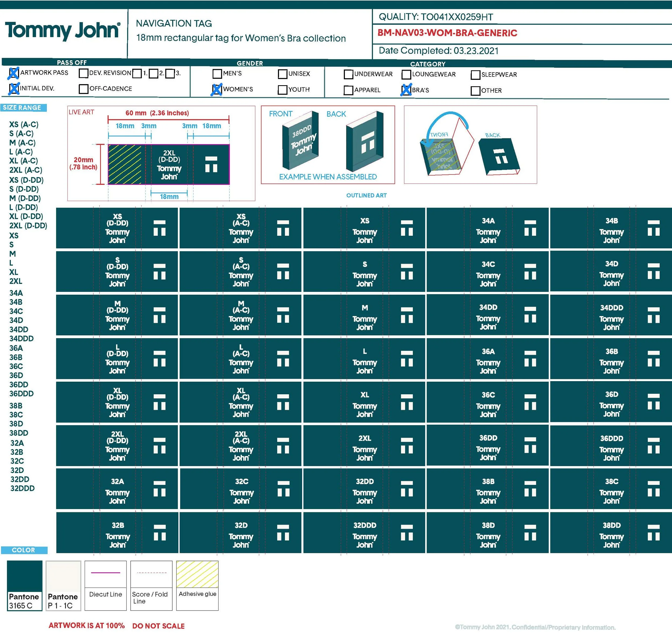
Task: Uncheck the WOMEN'S gender checkbox
Action: point(217,90)
